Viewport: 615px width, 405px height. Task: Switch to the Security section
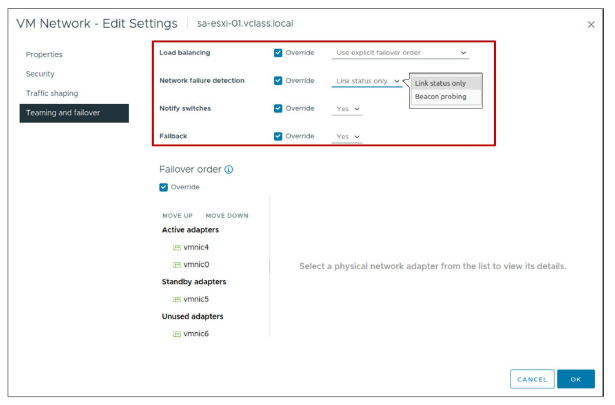(x=40, y=74)
